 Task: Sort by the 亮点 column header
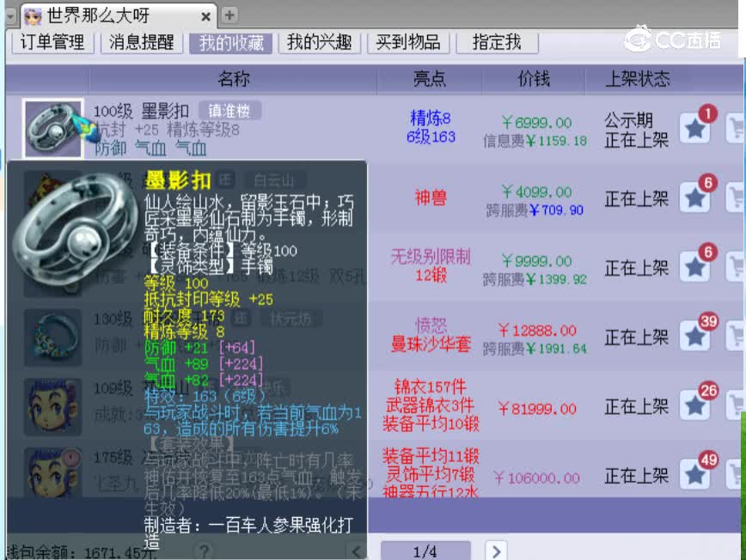[x=430, y=79]
